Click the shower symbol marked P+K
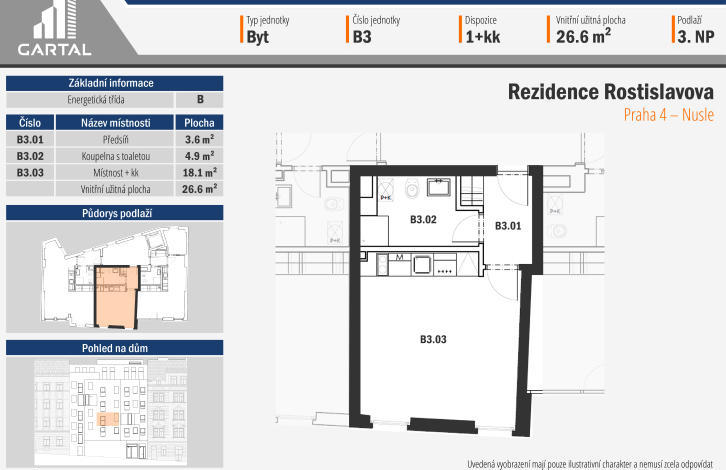This screenshot has height=470, width=726. [385, 190]
